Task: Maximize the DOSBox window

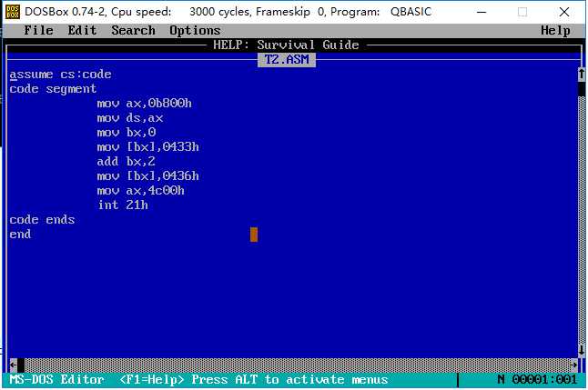Action: [x=522, y=12]
